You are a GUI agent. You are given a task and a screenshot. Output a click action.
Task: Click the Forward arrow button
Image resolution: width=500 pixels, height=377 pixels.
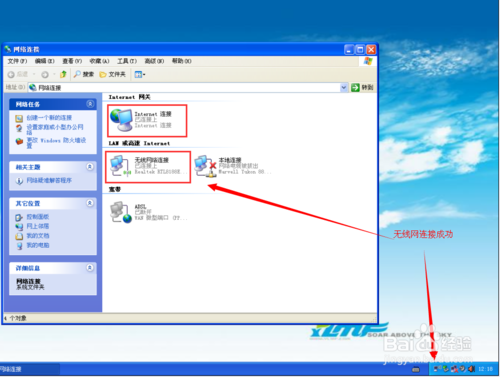45,74
